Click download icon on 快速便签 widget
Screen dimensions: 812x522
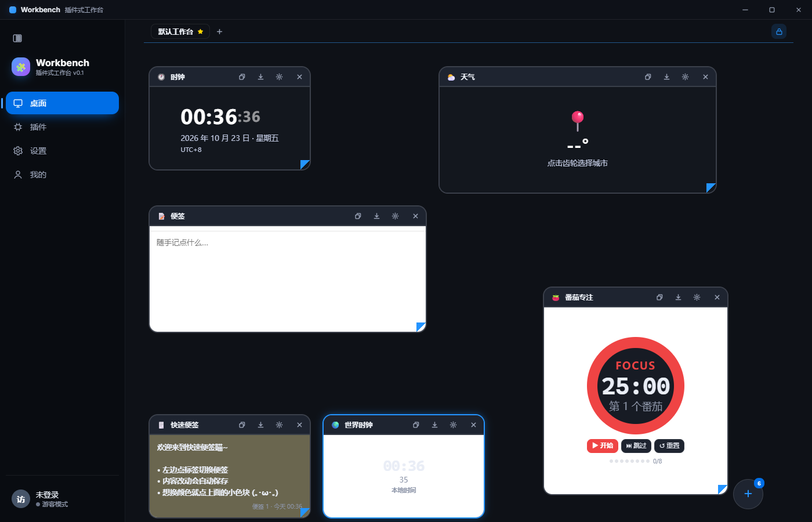pos(260,425)
